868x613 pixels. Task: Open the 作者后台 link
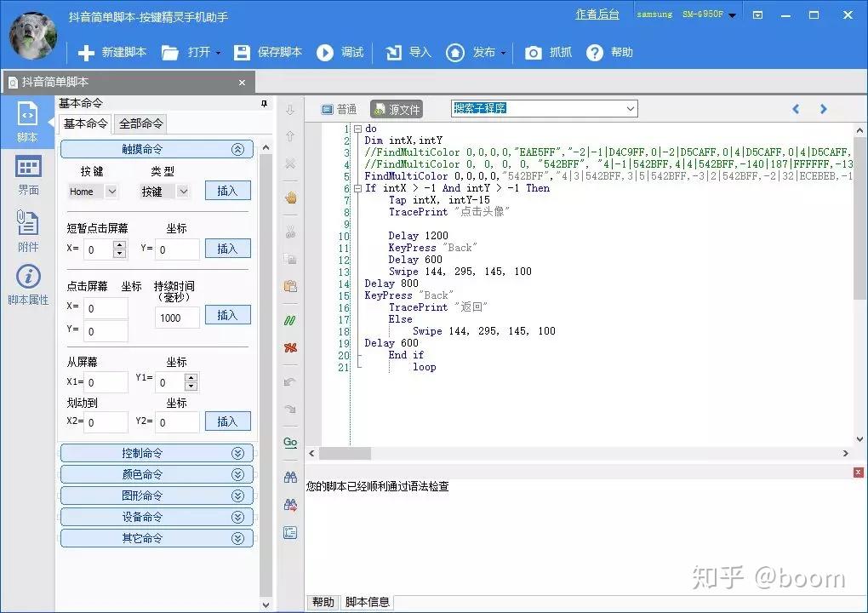point(597,14)
